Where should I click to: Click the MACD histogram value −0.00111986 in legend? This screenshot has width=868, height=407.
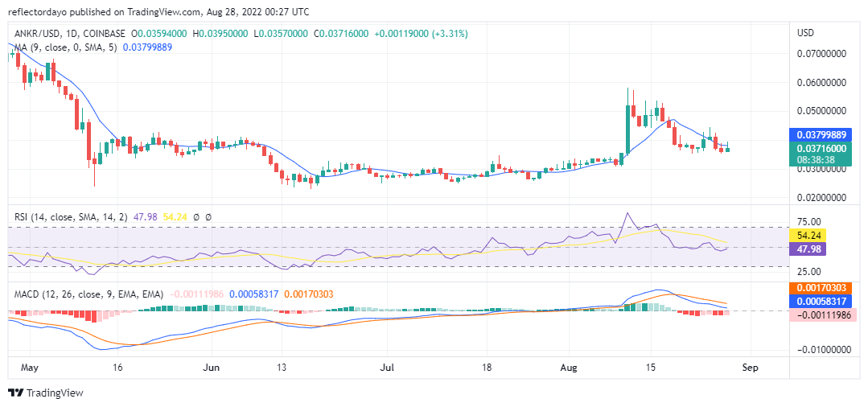196,294
